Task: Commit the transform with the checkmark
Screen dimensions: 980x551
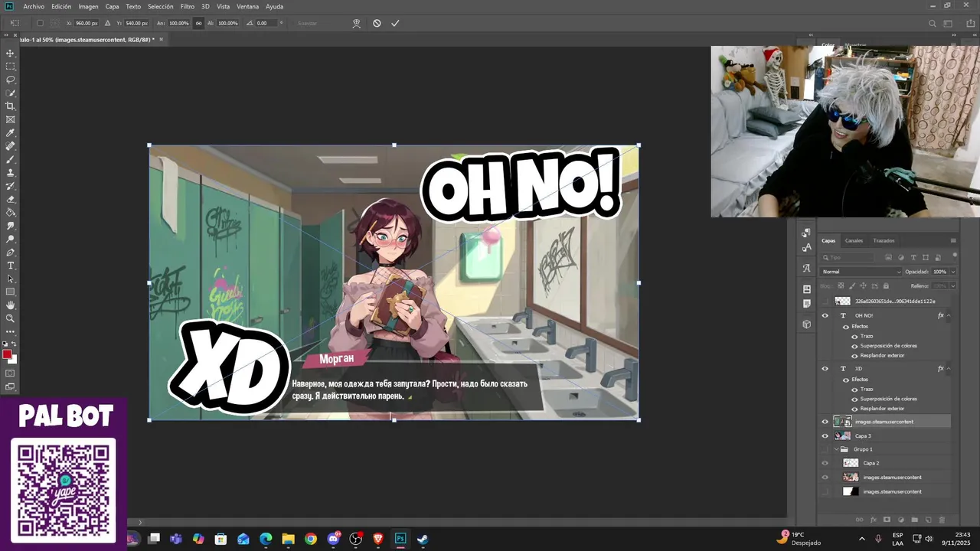Action: tap(395, 23)
